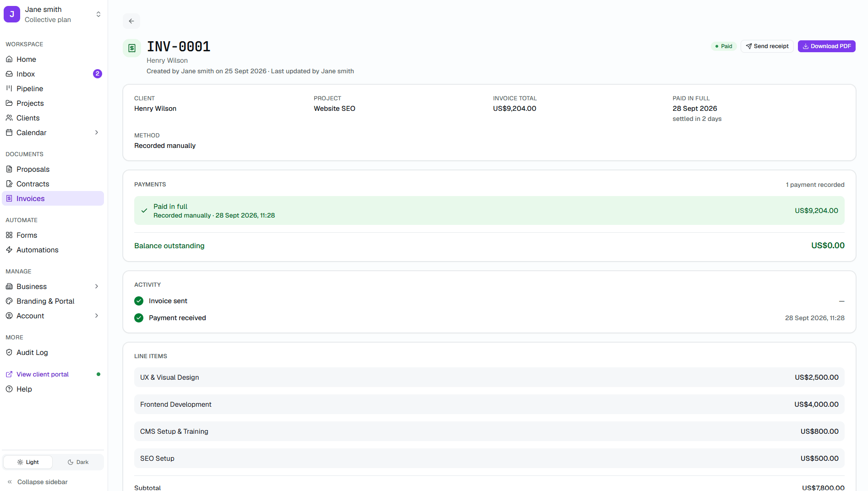
Task: Click Balance outstanding US$0.00 amount
Action: 828,245
